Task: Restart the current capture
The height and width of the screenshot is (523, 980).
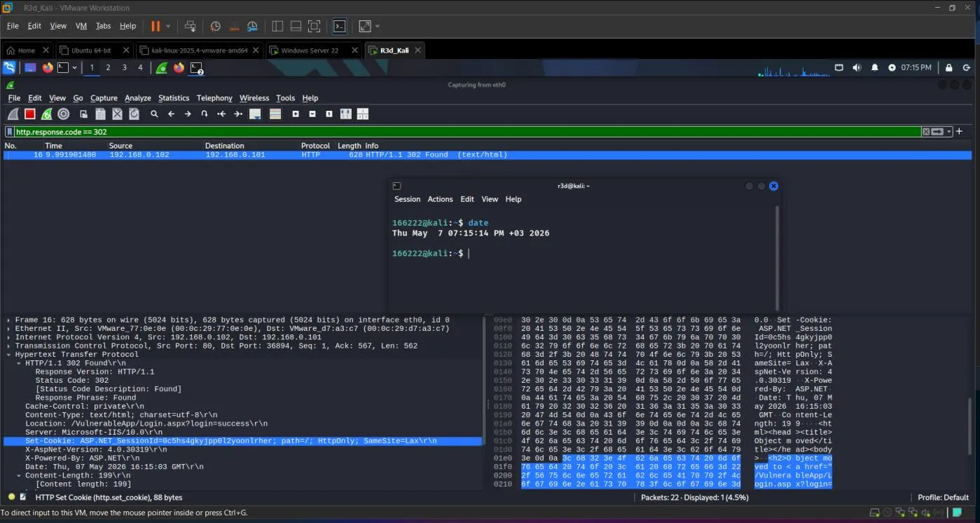Action: [x=46, y=114]
